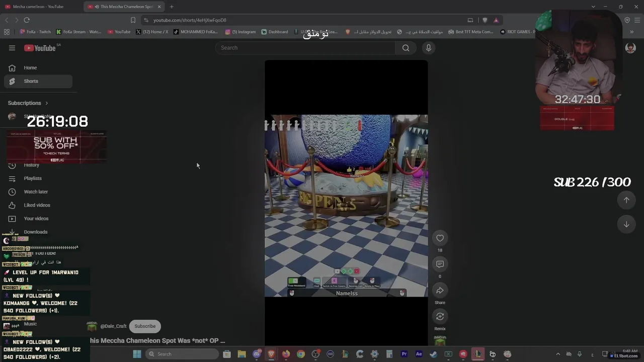Go to the YouTube logo home link
The height and width of the screenshot is (362, 644).
click(40, 48)
